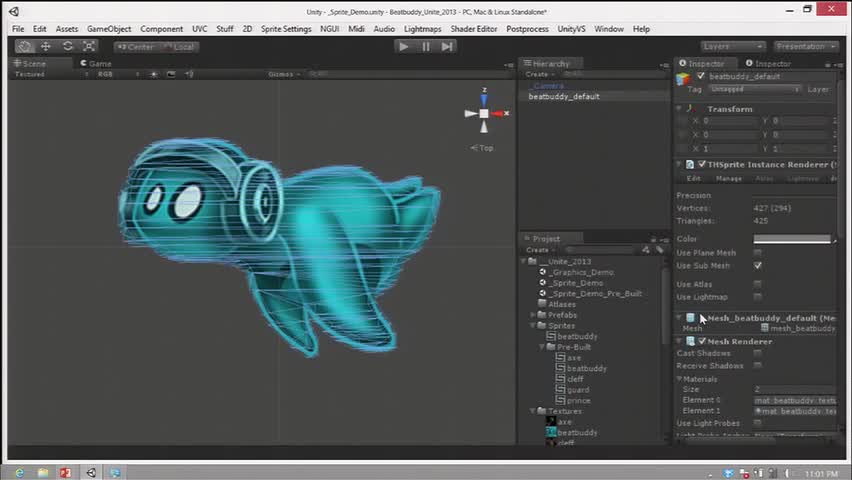
Task: Click Project search by label icon
Action: [x=659, y=250]
